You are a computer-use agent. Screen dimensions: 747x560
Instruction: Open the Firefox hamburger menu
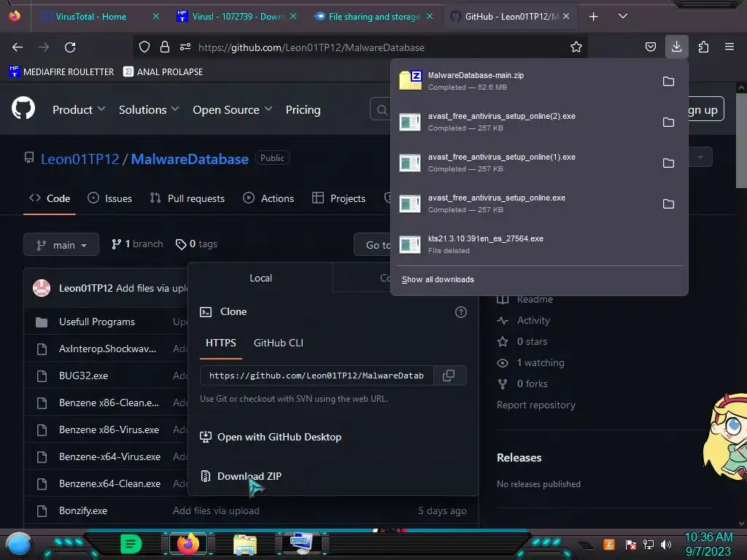729,47
